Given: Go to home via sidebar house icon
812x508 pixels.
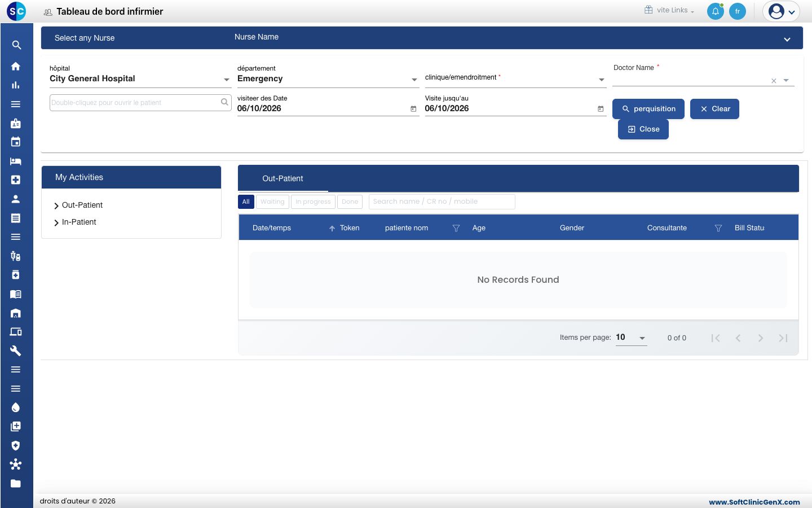Looking at the screenshot, I should coord(16,66).
